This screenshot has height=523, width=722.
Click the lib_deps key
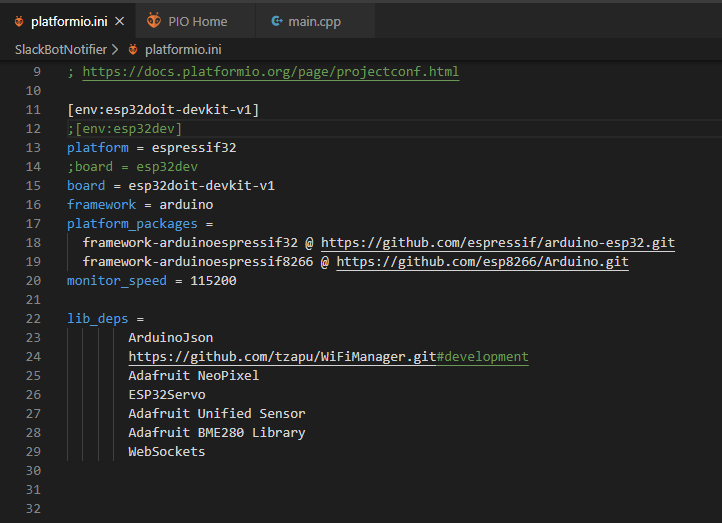[98, 319]
